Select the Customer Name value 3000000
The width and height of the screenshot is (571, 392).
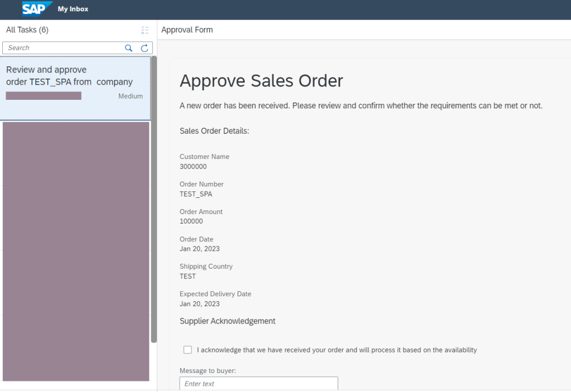pyautogui.click(x=193, y=167)
